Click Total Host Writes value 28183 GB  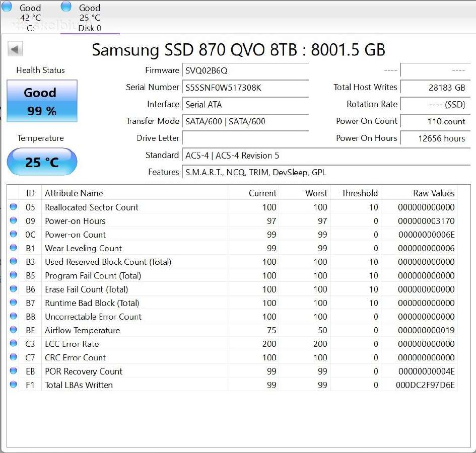435,88
